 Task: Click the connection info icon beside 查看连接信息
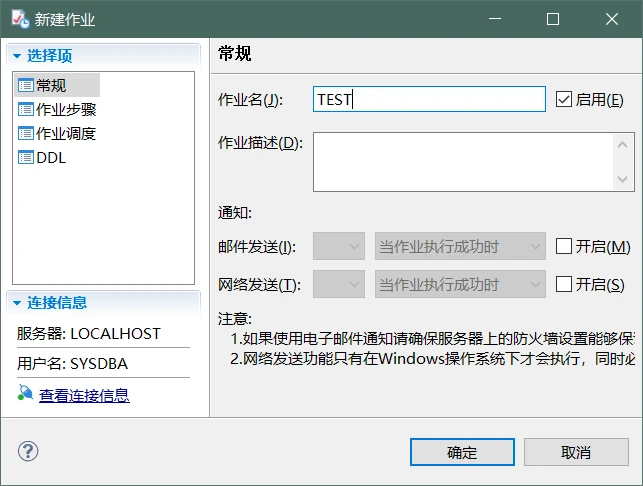(x=25, y=393)
